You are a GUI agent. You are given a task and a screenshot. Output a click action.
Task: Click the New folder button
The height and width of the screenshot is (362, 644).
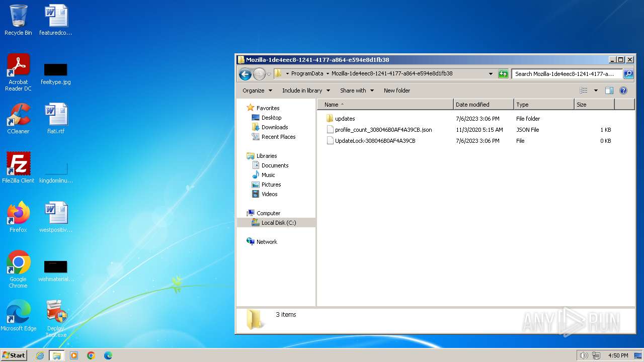(397, 90)
